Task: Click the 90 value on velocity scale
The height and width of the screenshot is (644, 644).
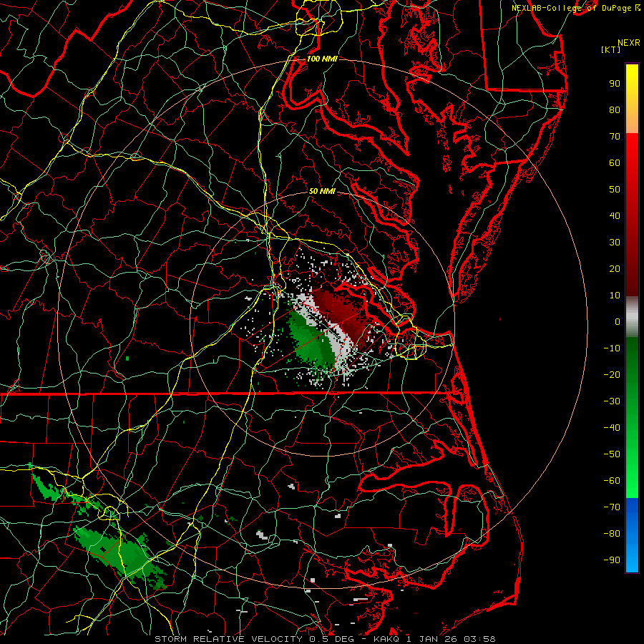Action: coord(615,84)
